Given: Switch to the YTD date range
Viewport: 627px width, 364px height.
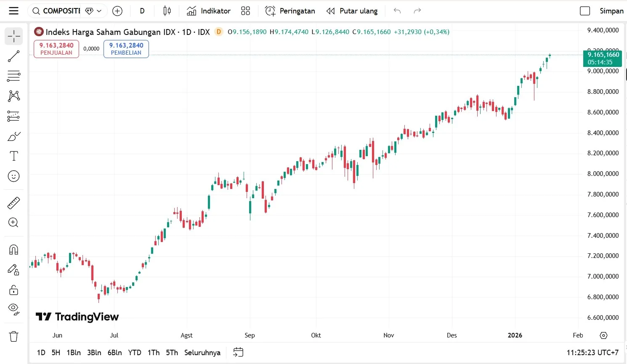Looking at the screenshot, I should [134, 352].
